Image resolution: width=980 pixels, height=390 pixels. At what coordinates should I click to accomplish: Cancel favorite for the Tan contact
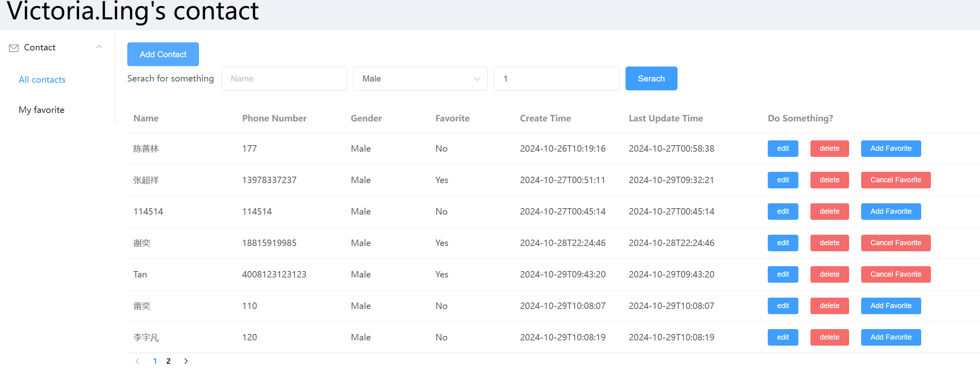895,274
